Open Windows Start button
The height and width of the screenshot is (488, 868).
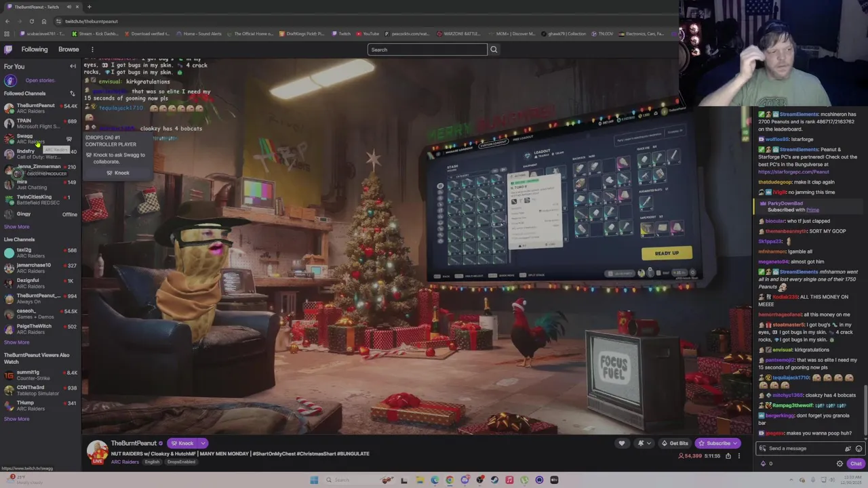(x=314, y=480)
